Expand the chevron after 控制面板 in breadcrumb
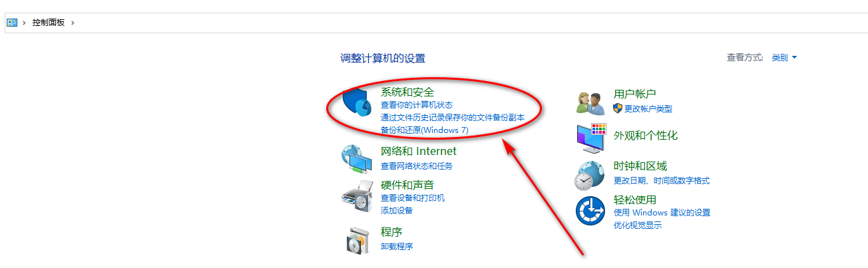 pyautogui.click(x=73, y=23)
